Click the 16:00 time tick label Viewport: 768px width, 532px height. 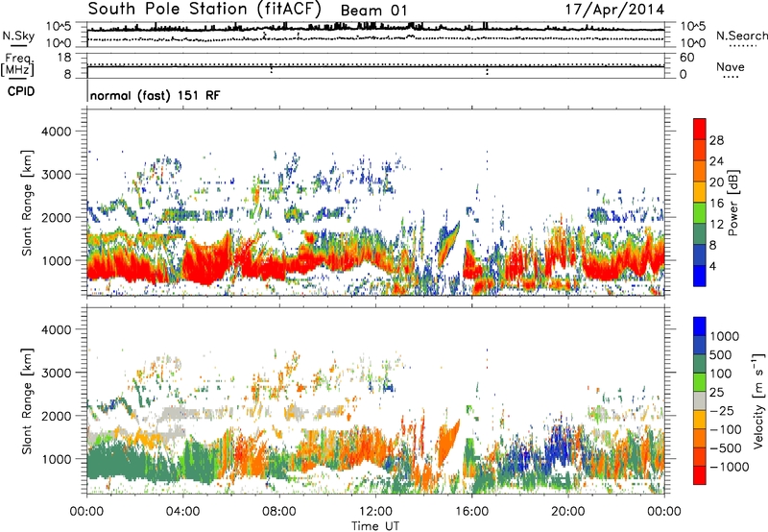(471, 512)
